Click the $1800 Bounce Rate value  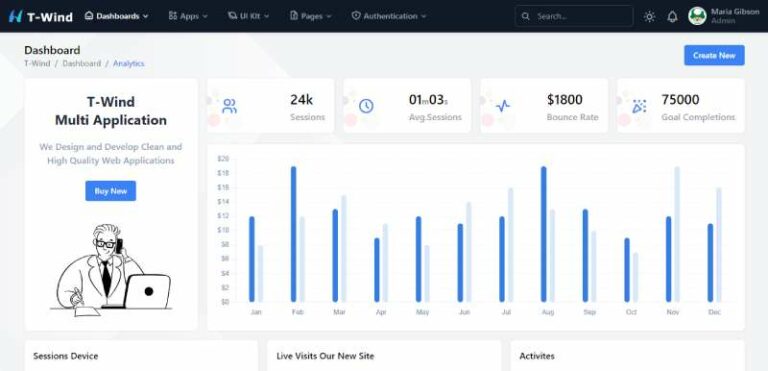[565, 99]
